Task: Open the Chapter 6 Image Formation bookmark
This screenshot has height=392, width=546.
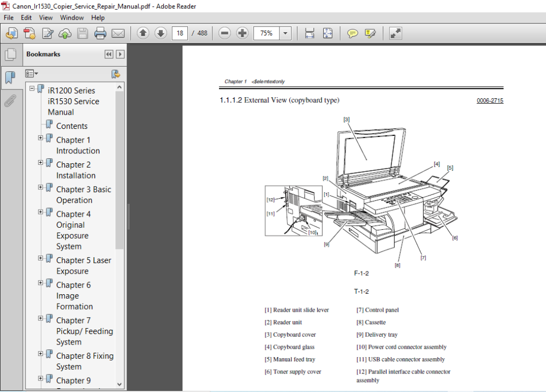Action: tap(74, 296)
